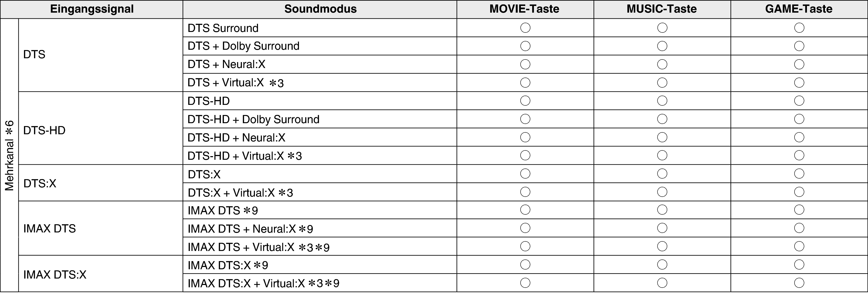Select the GAME-Taste column header
This screenshot has height=294, width=868.
click(799, 9)
